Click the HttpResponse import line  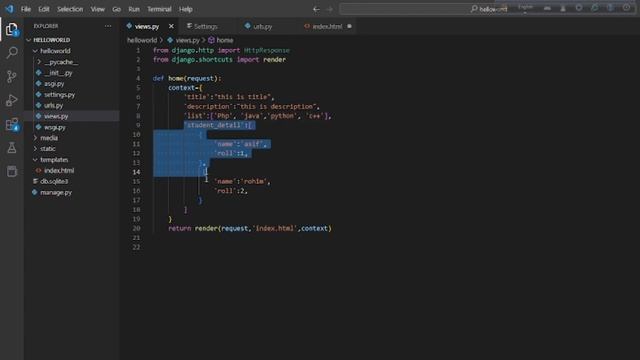221,50
